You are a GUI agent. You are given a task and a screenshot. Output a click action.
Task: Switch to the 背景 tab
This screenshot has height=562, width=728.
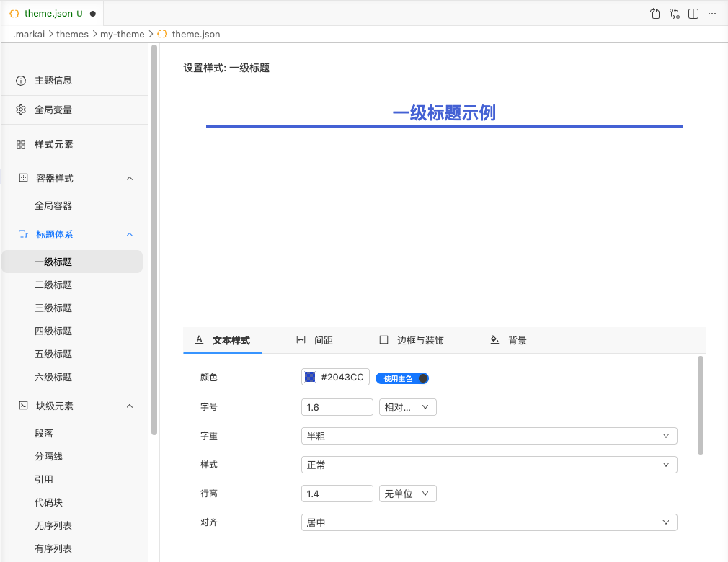tap(508, 340)
